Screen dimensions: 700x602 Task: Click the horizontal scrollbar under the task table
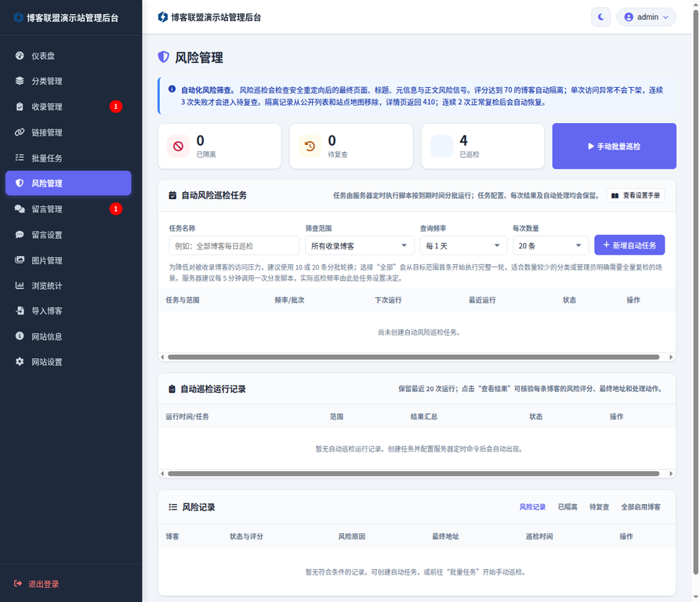click(413, 357)
